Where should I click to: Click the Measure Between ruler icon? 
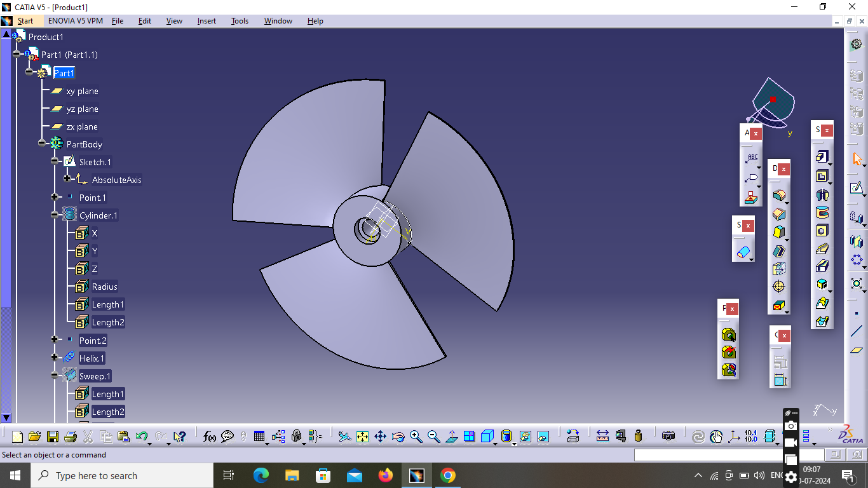[x=603, y=437]
